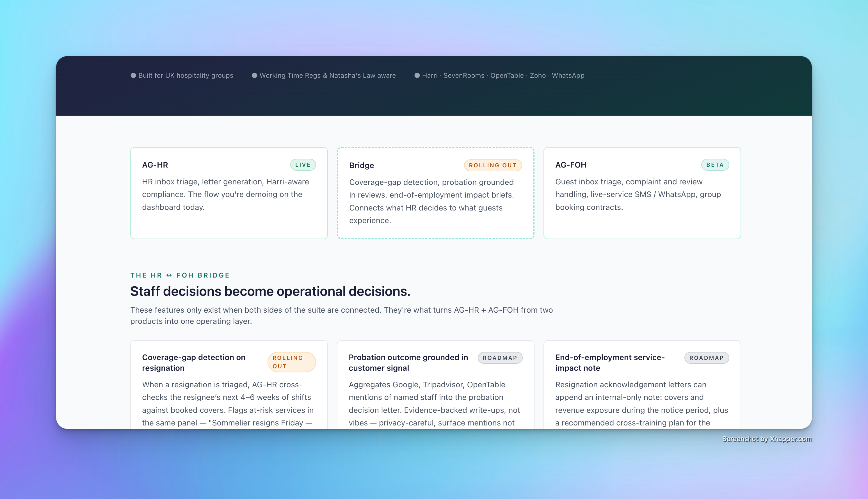This screenshot has height=499, width=868.
Task: Click 'Coverage-gap detection on resignation' title
Action: point(194,363)
